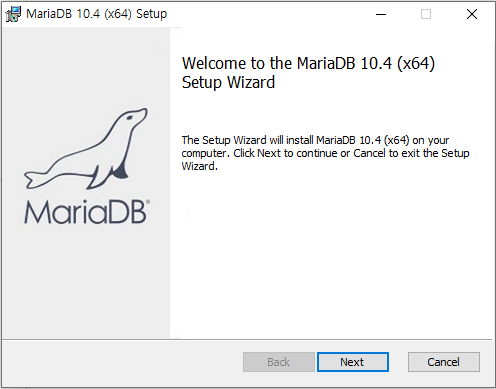The image size is (496, 389).
Task: Click the disabled Back button
Action: 279,362
